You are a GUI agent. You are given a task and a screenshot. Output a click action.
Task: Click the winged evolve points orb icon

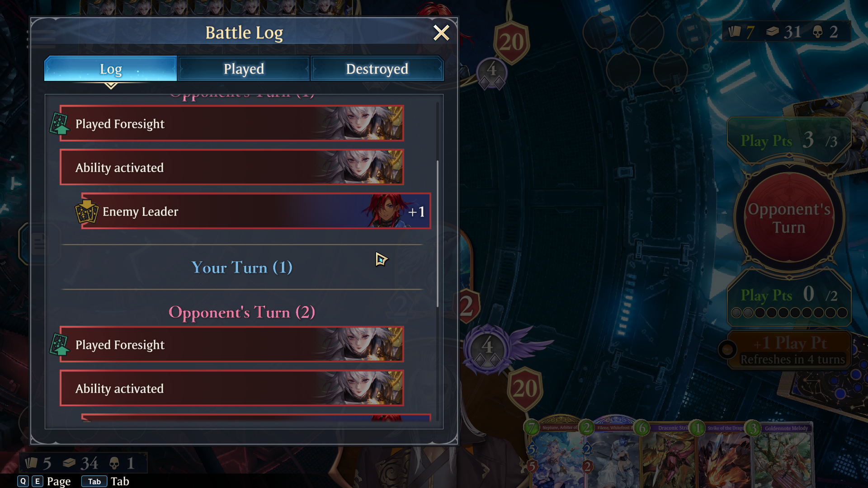pyautogui.click(x=488, y=348)
